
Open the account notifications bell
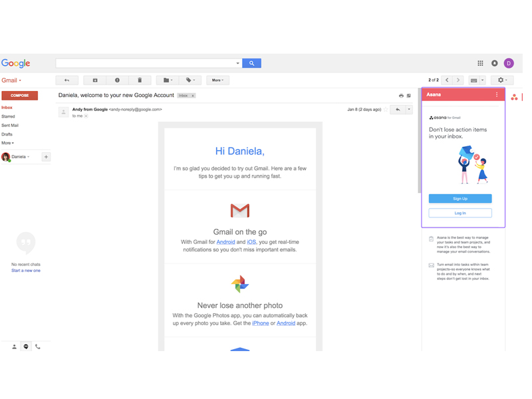point(494,63)
